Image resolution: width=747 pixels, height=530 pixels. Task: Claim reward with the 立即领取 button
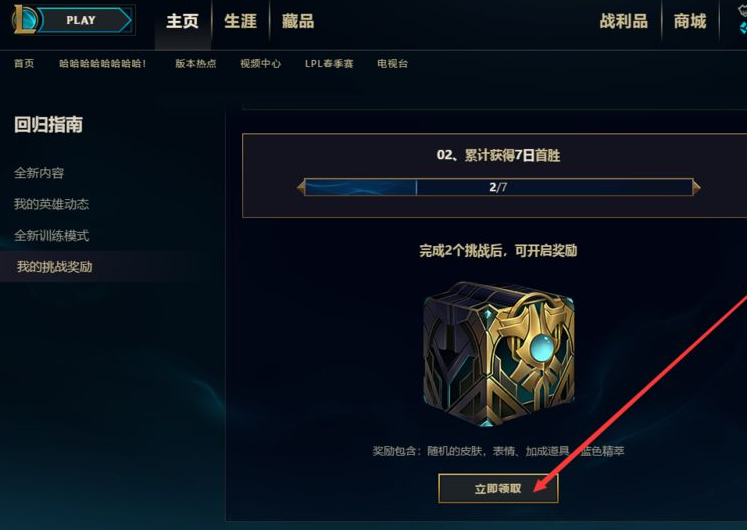point(498,489)
